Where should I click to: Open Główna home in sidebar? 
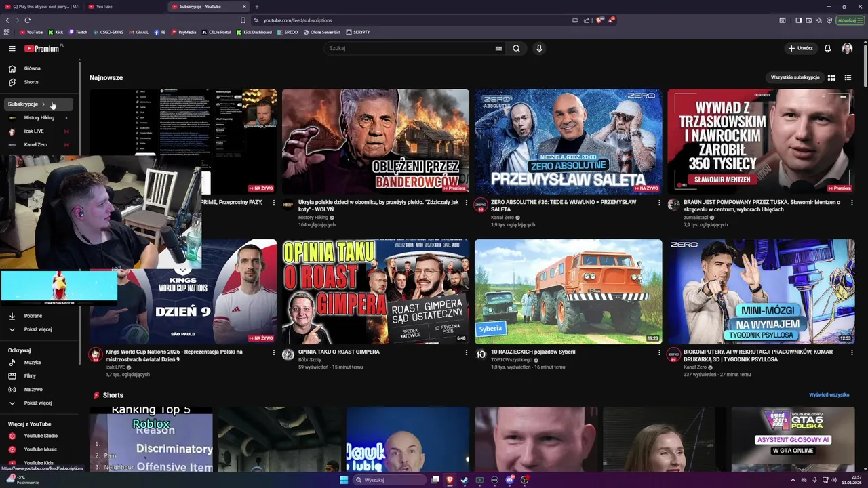click(39, 68)
